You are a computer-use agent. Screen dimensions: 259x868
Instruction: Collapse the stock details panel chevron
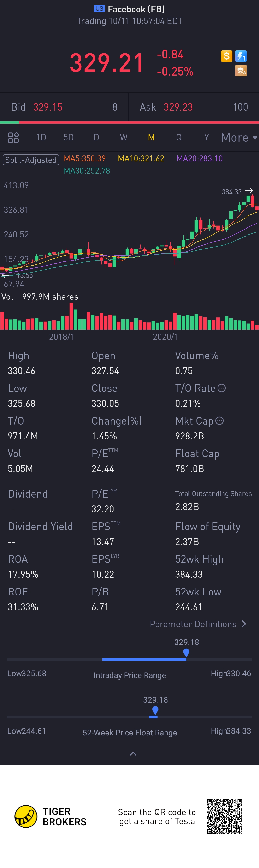133,754
